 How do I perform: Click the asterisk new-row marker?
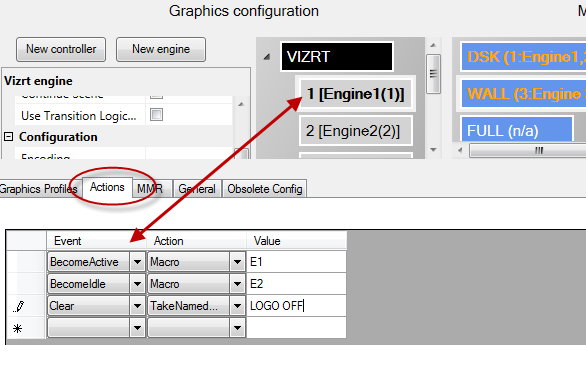(17, 329)
